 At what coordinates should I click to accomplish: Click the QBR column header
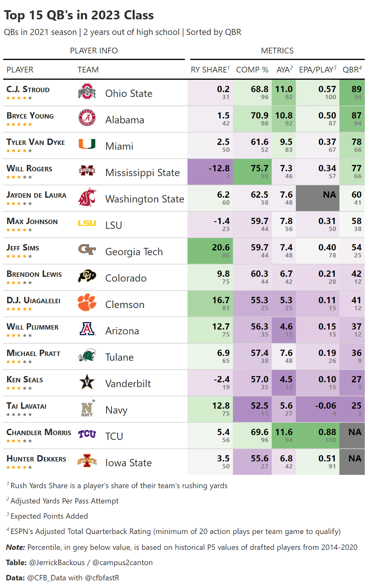pos(352,70)
